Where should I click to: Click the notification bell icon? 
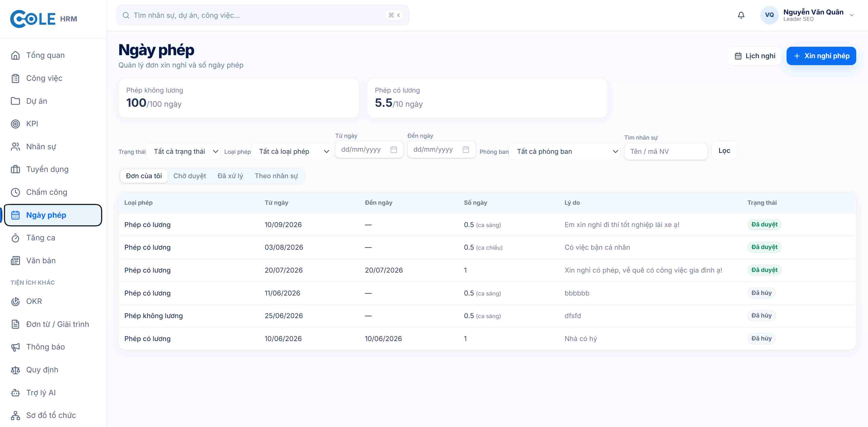(741, 15)
